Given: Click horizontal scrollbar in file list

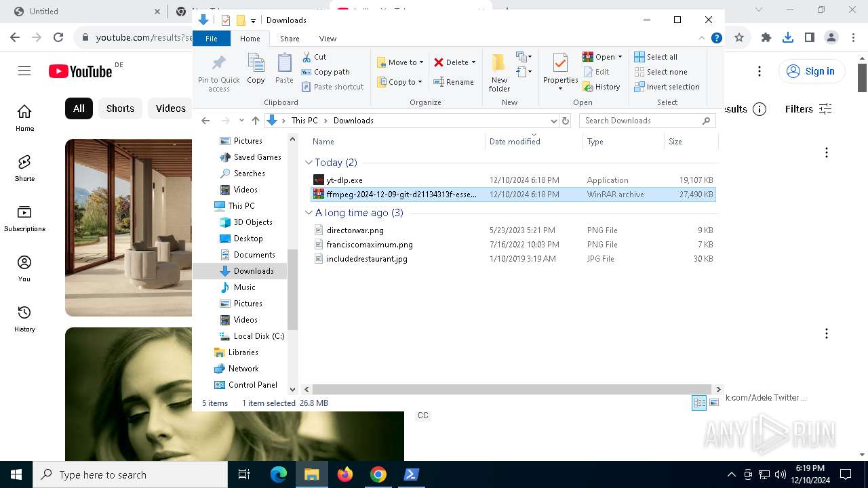Looking at the screenshot, I should (512, 389).
